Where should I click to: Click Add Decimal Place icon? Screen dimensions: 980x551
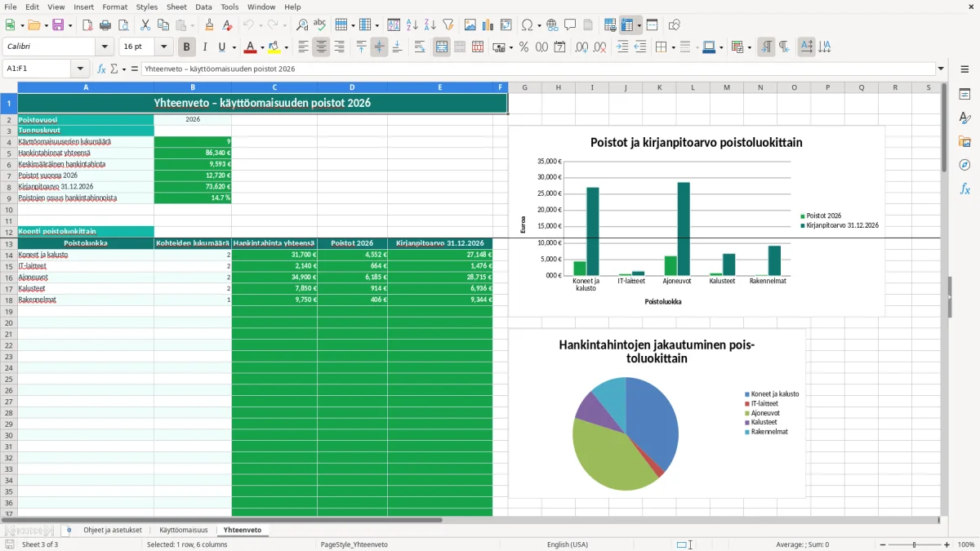(581, 47)
